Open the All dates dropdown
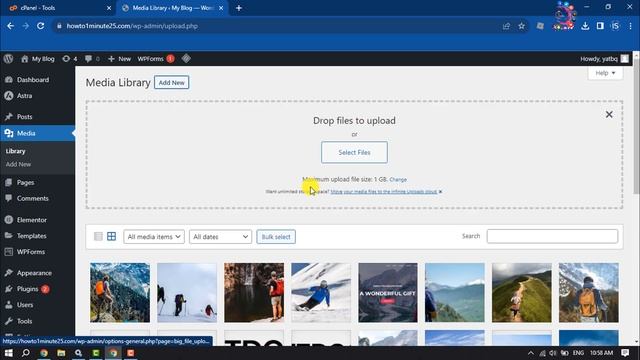Viewport: 640px width, 360px height. pos(220,237)
